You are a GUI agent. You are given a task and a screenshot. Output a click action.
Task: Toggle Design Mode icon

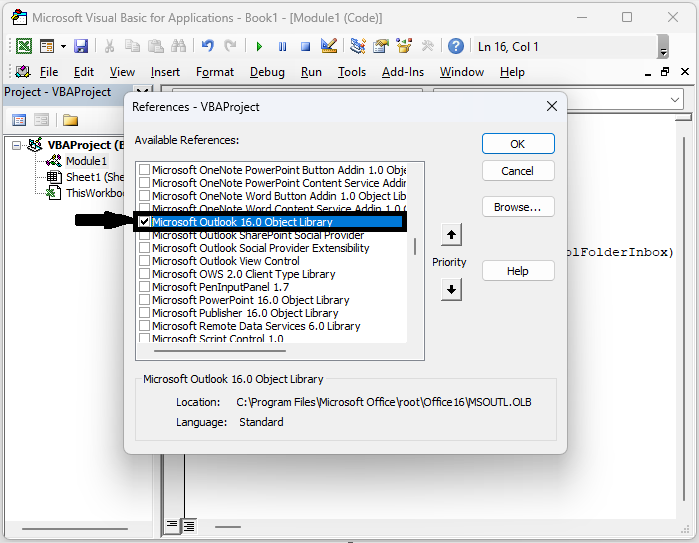tap(329, 46)
